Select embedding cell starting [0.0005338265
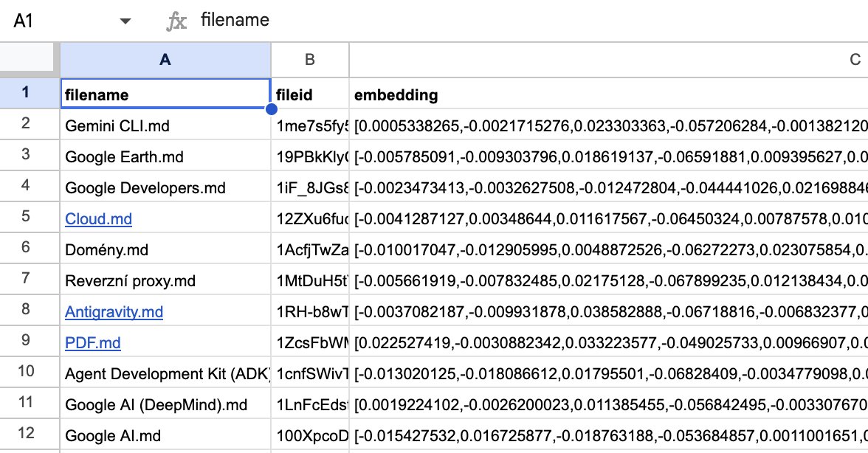This screenshot has width=868, height=453. click(609, 125)
